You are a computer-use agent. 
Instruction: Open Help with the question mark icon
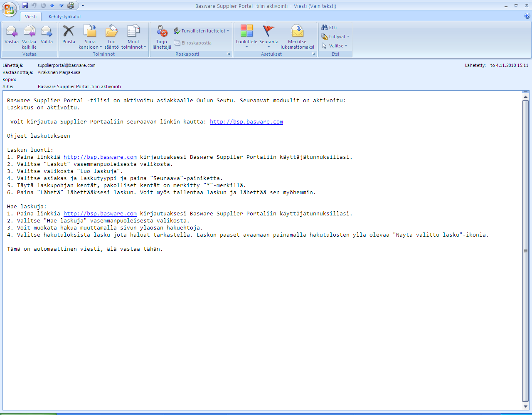coord(527,16)
